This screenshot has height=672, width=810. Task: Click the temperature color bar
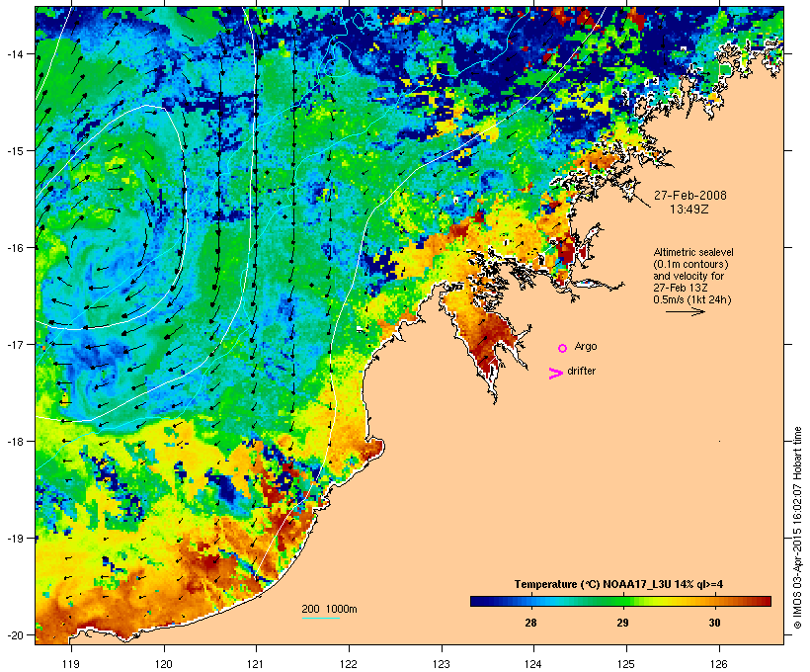pos(620,601)
